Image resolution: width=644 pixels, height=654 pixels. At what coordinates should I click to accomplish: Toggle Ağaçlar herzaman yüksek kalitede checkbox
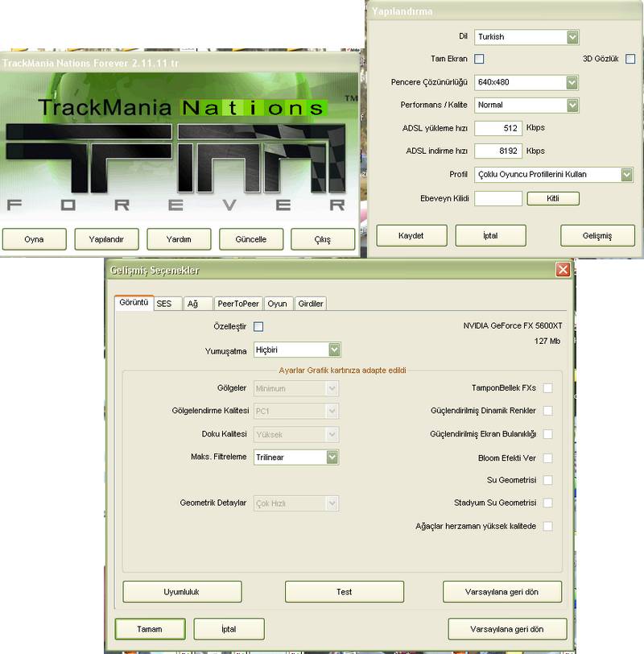547,527
